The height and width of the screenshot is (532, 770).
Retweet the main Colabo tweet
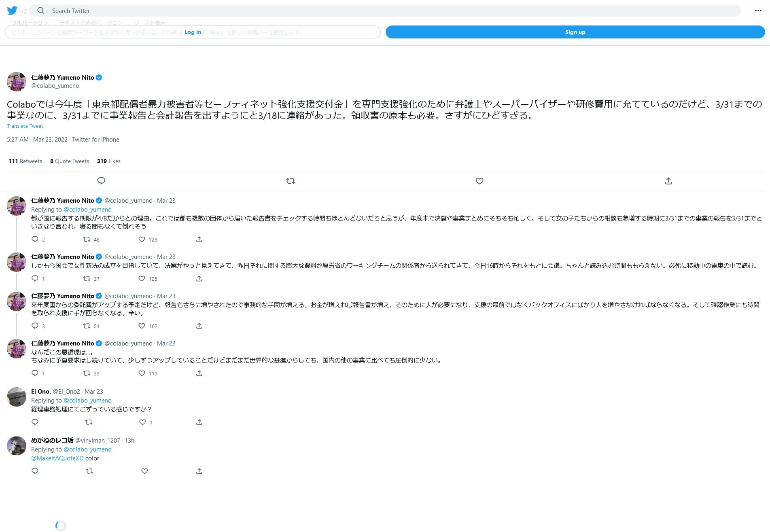(x=291, y=181)
